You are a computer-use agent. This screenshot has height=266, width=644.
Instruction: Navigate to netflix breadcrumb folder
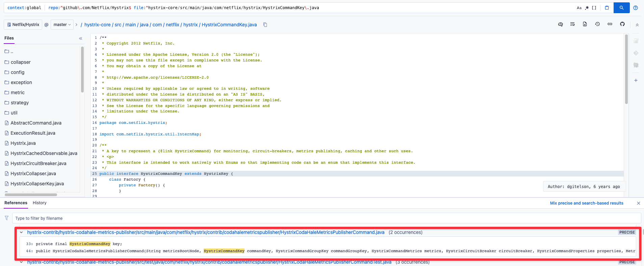click(x=173, y=25)
